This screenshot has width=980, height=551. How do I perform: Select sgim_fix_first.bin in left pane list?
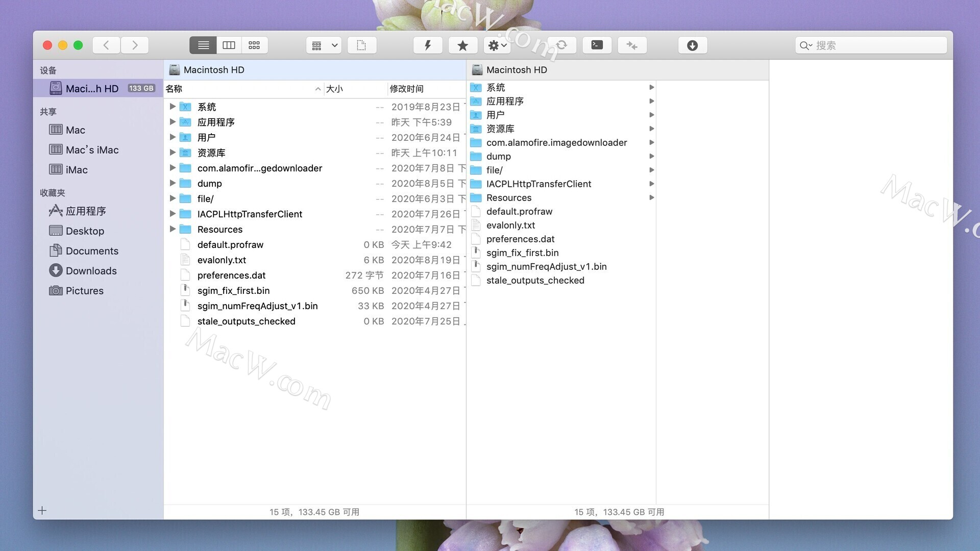pyautogui.click(x=315, y=291)
